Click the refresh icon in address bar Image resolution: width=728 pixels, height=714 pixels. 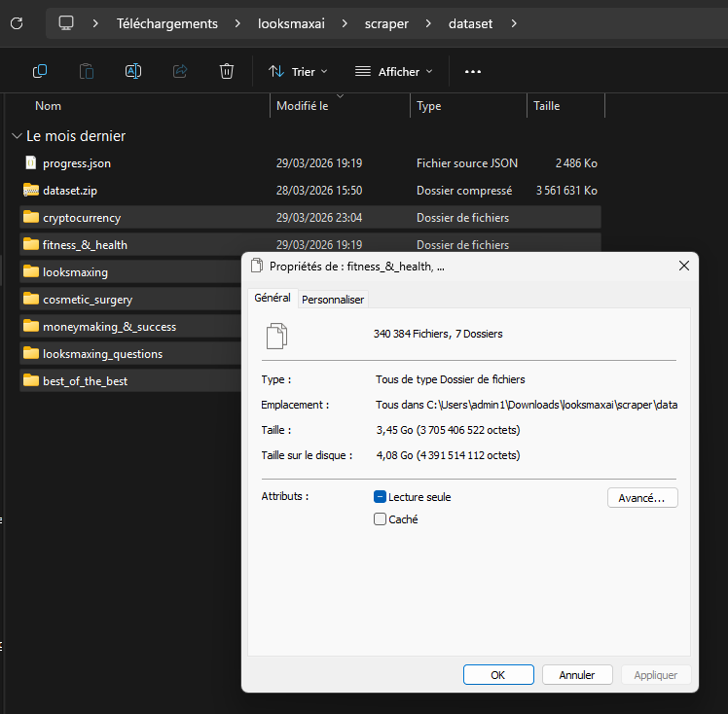click(x=17, y=22)
